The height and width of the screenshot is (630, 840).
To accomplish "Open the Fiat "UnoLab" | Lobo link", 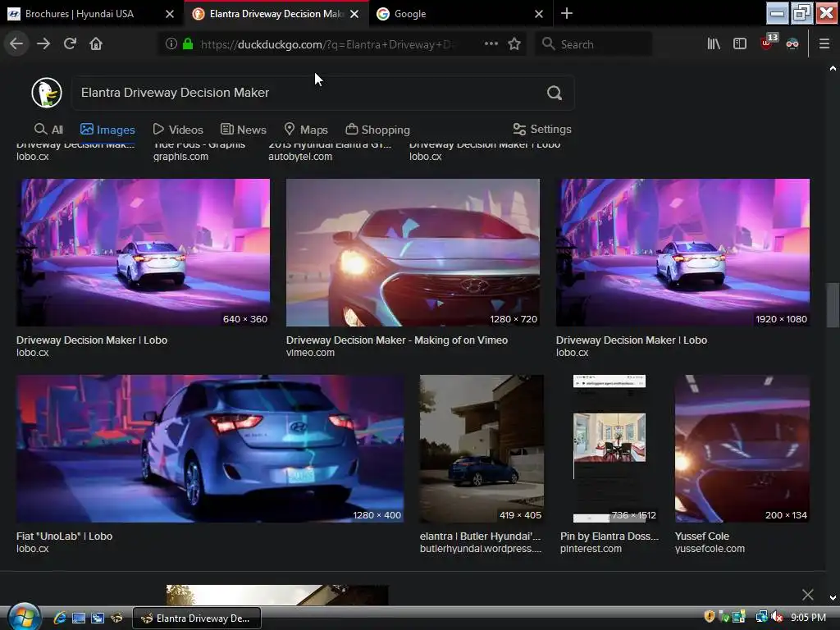I will coord(64,536).
